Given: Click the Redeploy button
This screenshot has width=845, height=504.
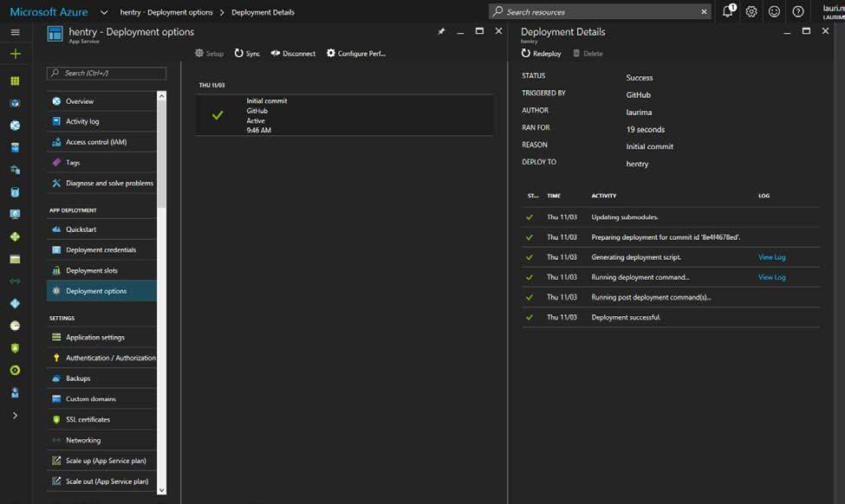Looking at the screenshot, I should pyautogui.click(x=542, y=54).
